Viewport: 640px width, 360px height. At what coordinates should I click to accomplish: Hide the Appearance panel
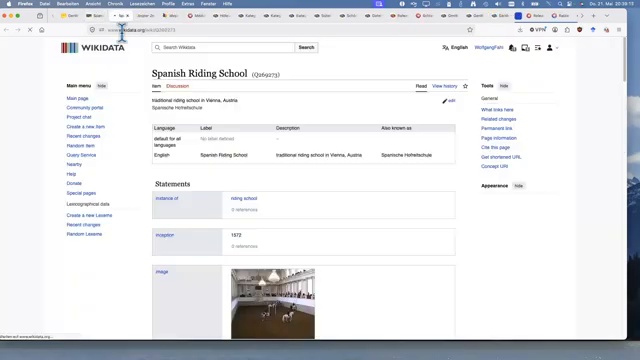point(518,186)
